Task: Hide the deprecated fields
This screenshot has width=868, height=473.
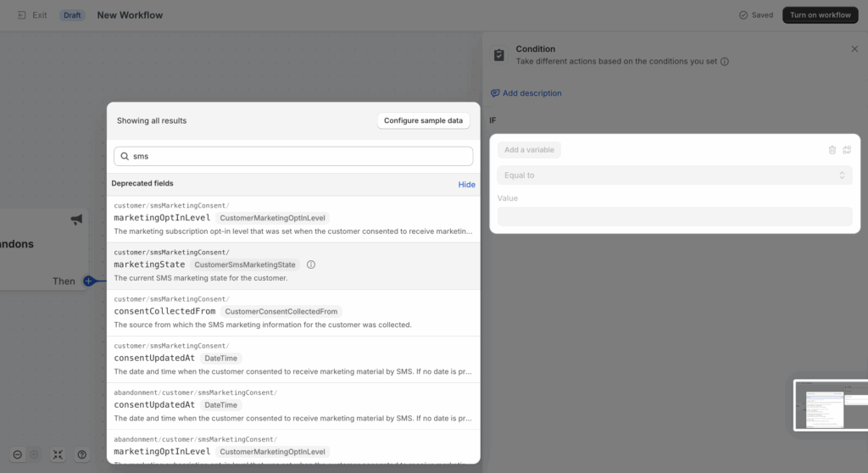Action: [467, 185]
